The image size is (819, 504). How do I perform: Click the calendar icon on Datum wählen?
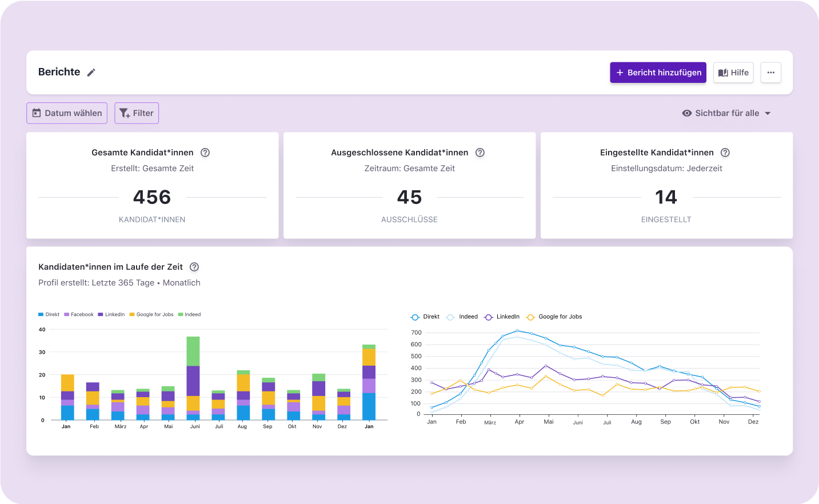(36, 113)
